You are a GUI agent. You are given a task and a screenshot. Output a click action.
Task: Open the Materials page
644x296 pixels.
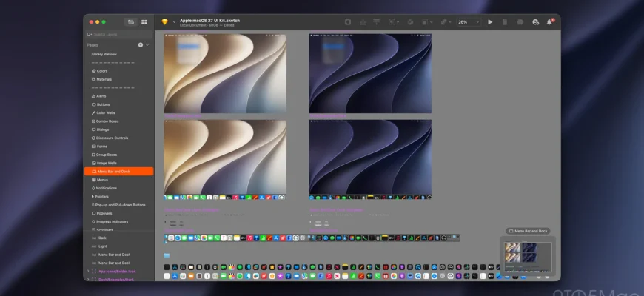pyautogui.click(x=118, y=79)
